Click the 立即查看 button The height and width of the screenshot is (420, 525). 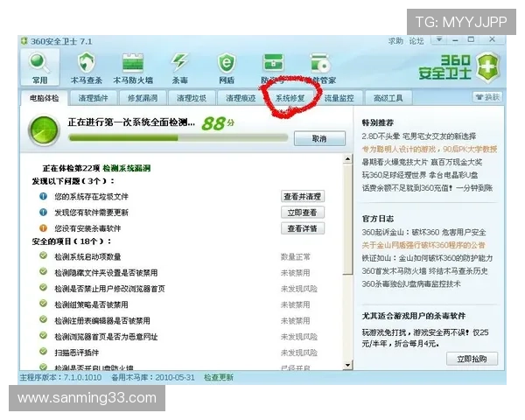click(x=303, y=213)
